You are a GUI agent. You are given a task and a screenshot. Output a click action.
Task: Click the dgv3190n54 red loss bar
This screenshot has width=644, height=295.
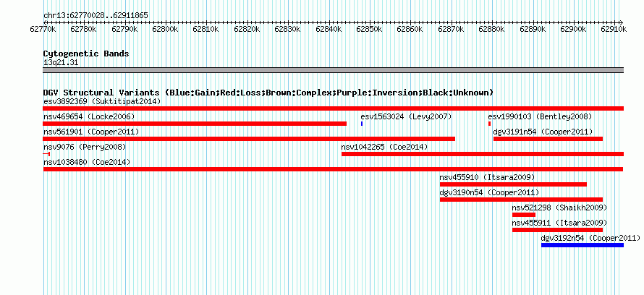pyautogui.click(x=521, y=200)
